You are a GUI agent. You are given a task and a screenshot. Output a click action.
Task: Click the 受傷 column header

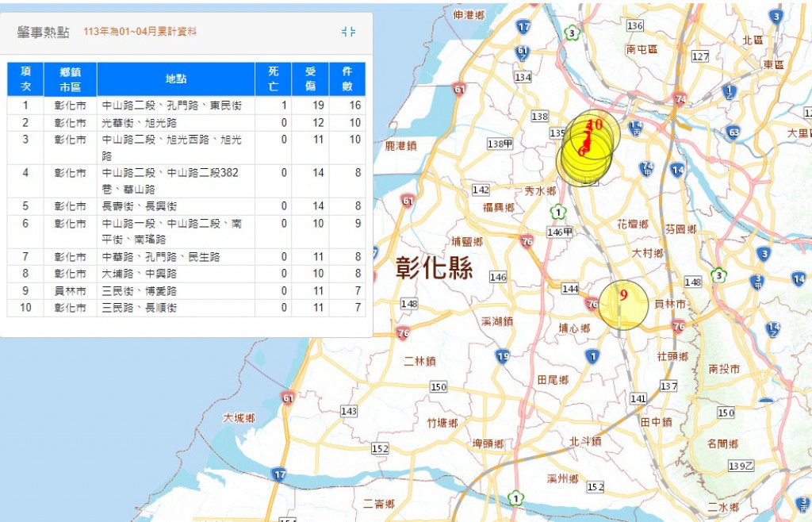point(310,79)
